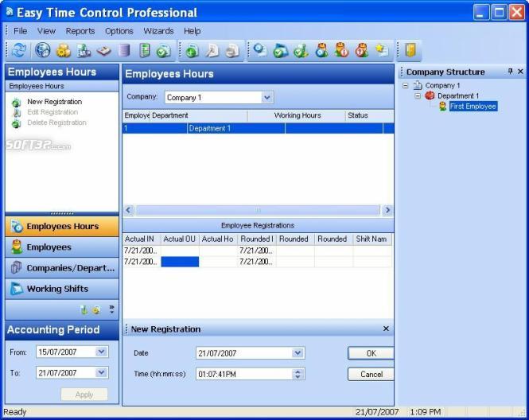529x420 pixels.
Task: Close the Company Structure panel
Action: [520, 71]
